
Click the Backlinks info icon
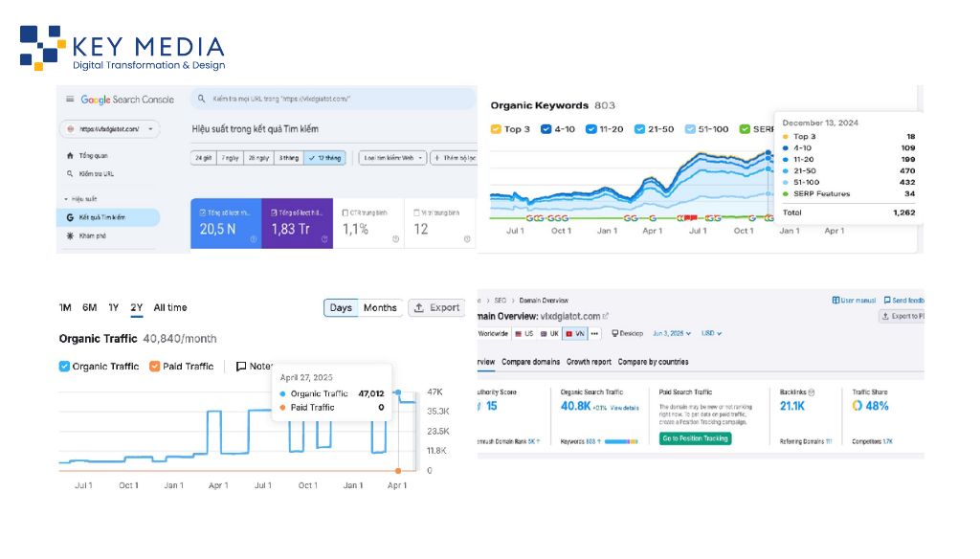pos(812,392)
